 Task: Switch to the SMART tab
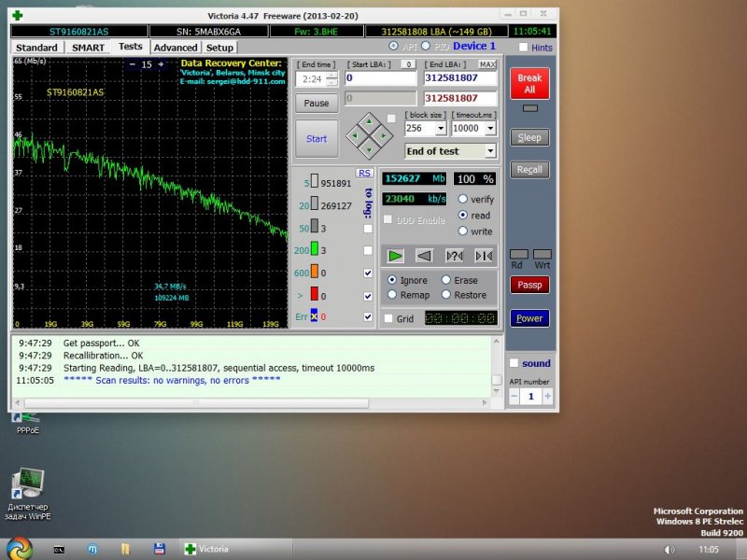point(88,47)
